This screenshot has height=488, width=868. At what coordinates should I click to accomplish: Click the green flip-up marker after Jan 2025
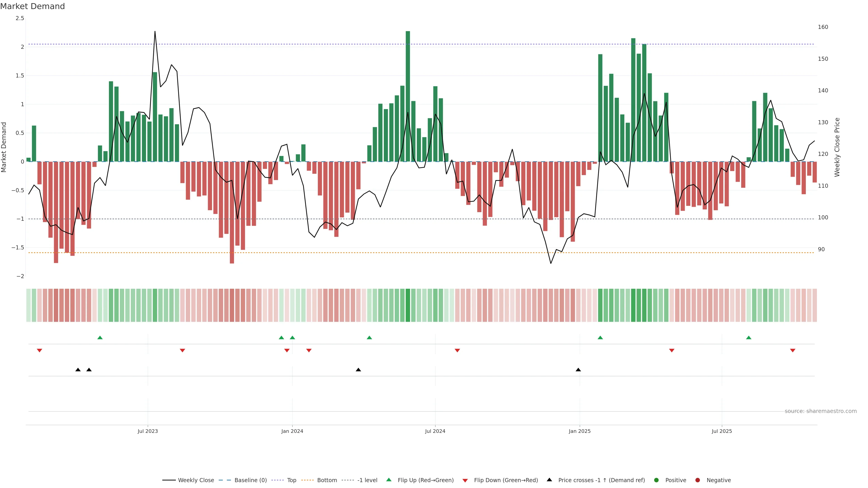click(600, 338)
